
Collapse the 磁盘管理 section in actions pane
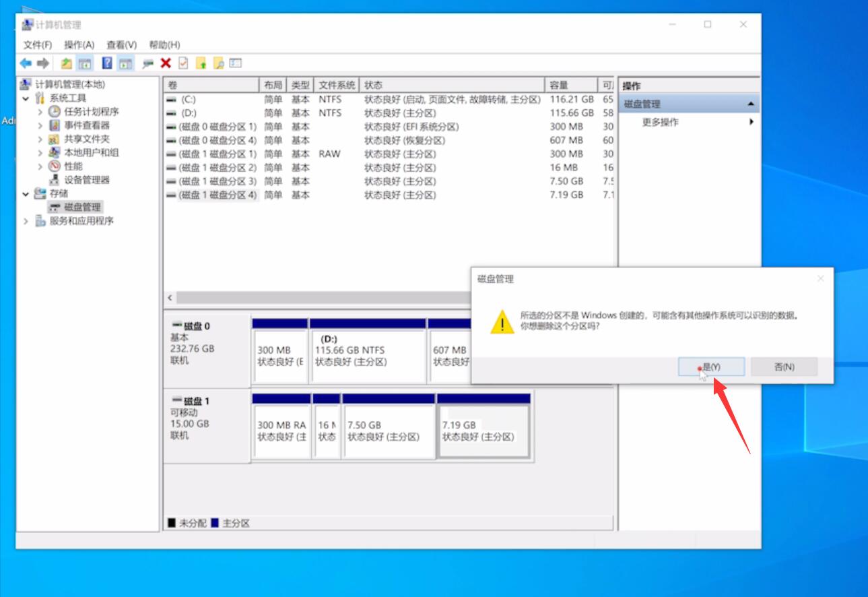tap(750, 104)
